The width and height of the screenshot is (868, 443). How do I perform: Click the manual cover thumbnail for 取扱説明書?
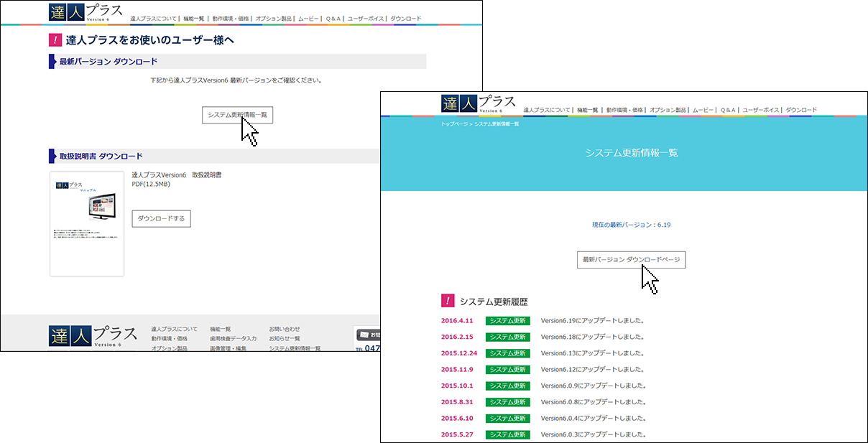(87, 223)
